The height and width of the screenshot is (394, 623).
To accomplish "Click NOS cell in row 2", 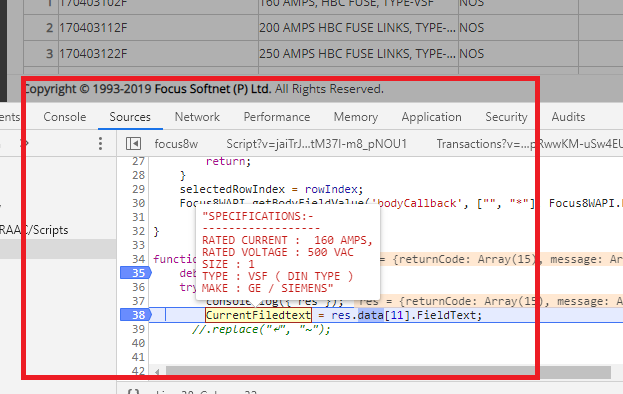I will 518,28.
